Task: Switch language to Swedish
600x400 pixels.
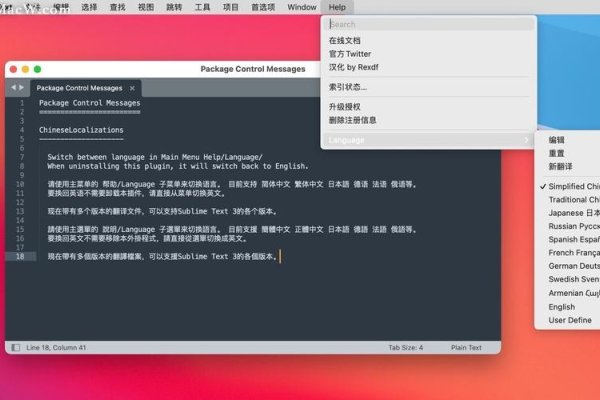Action: [x=567, y=279]
